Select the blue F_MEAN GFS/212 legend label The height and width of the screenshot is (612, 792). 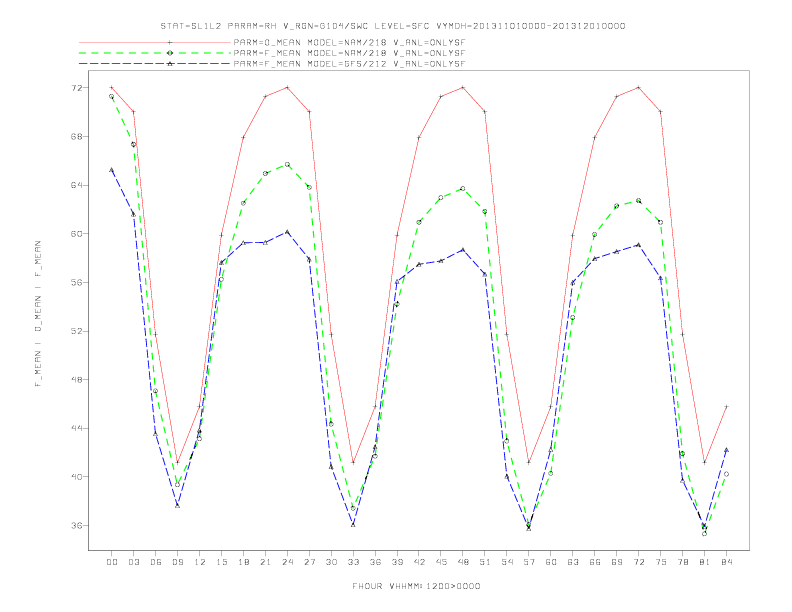click(349, 64)
